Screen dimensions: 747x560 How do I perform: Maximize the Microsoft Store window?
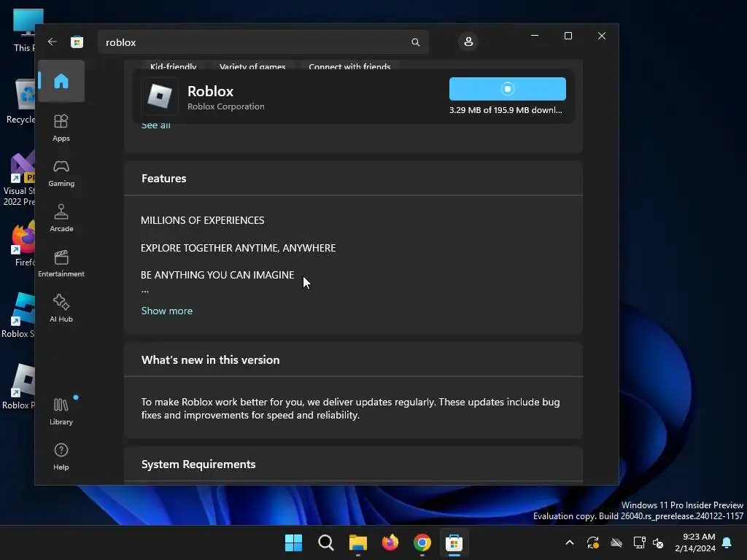click(568, 36)
